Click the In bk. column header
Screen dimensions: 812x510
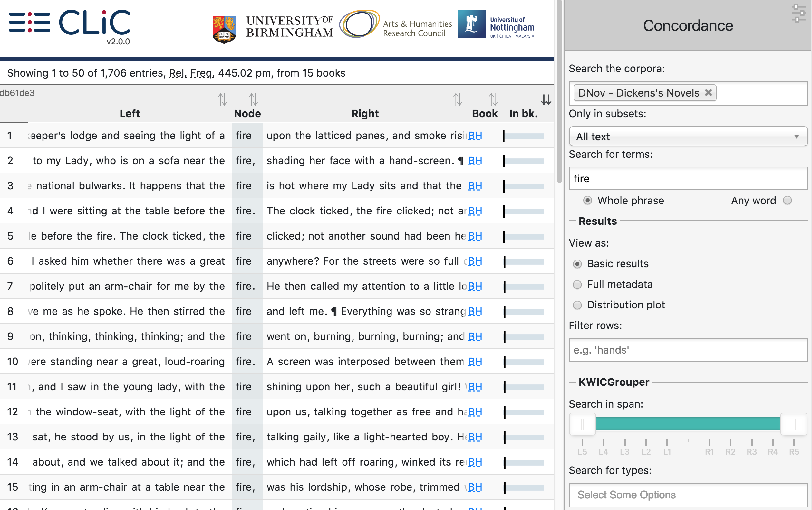[523, 114]
